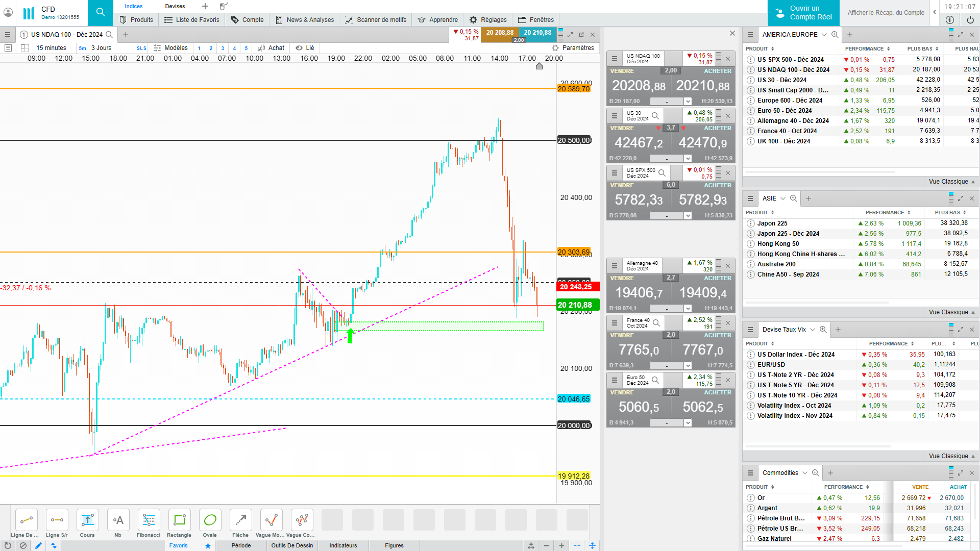Click the power logout icon
Image resolution: width=980 pixels, height=551 pixels.
point(970,20)
